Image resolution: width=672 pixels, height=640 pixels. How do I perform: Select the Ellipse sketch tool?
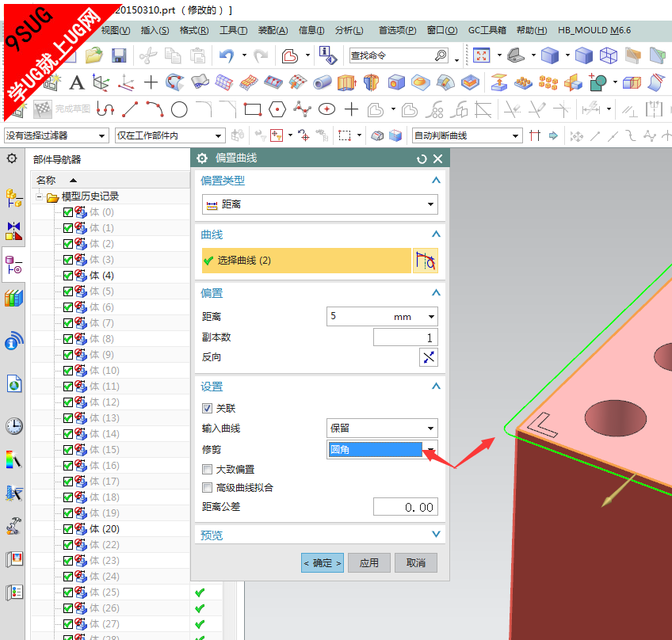click(327, 109)
